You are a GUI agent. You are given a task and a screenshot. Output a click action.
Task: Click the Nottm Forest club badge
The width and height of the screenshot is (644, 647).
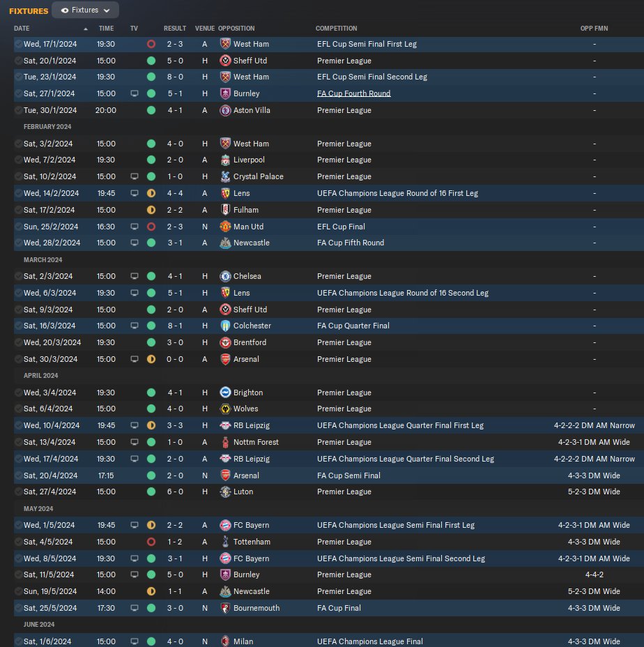point(225,442)
